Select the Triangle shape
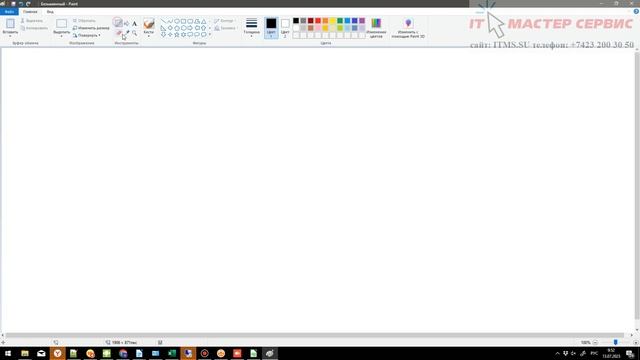The image size is (640, 360). (203, 21)
